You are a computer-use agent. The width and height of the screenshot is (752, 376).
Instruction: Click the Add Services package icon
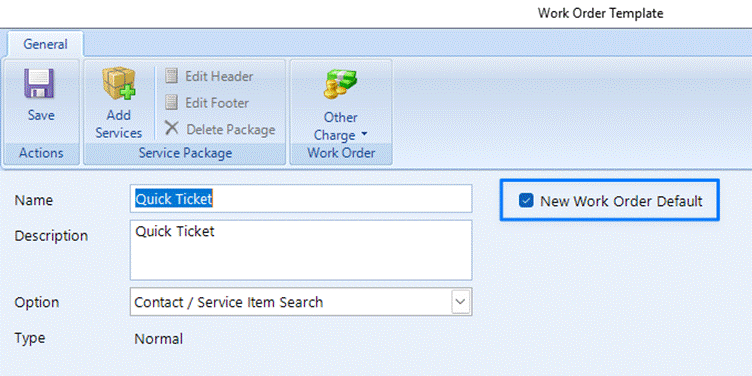tap(119, 83)
